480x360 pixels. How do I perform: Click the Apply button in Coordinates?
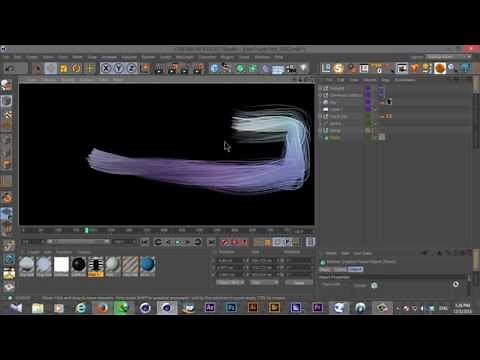tap(299, 282)
